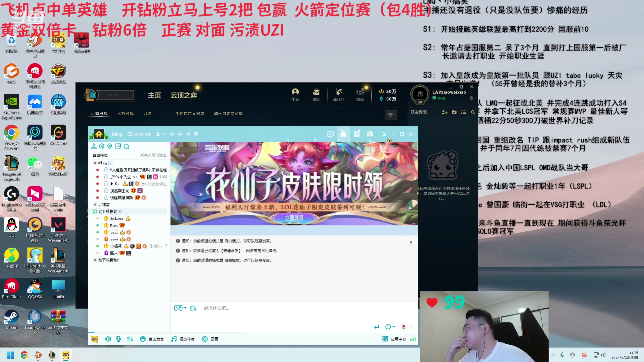Open the channel info exclamation icon
The width and height of the screenshot is (644, 362).
tap(196, 134)
